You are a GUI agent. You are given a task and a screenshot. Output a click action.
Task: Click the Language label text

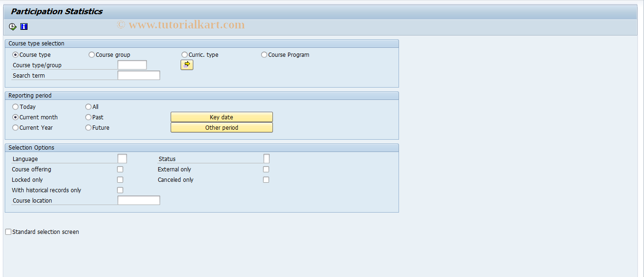[25, 159]
